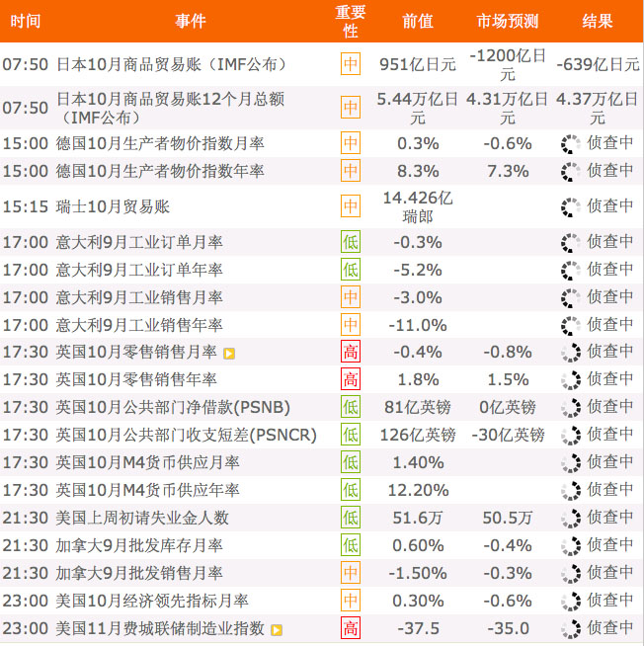
Task: Click the forecast value -30亿英镑
Action: [508, 435]
